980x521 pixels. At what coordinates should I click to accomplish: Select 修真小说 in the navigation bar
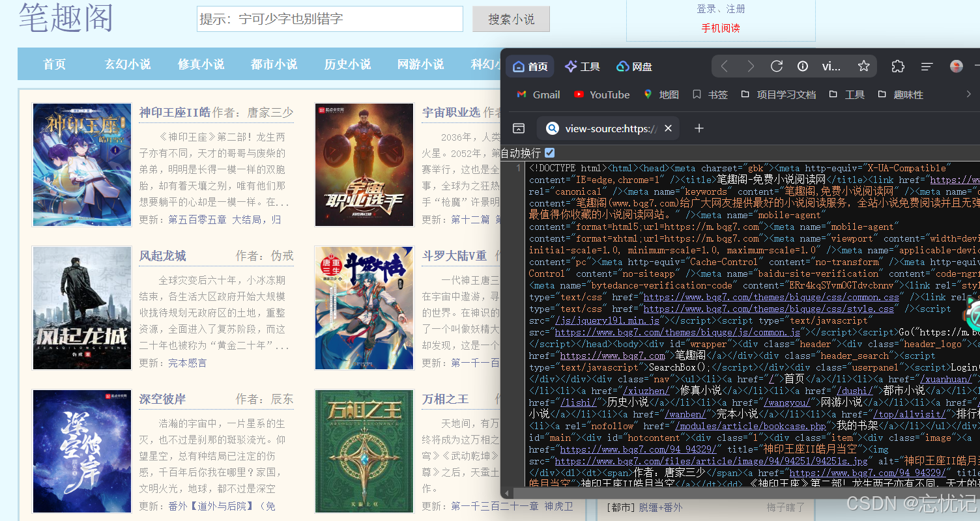coord(201,64)
